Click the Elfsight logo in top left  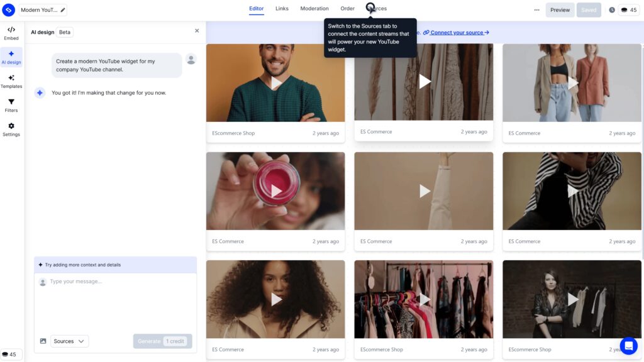coord(8,9)
